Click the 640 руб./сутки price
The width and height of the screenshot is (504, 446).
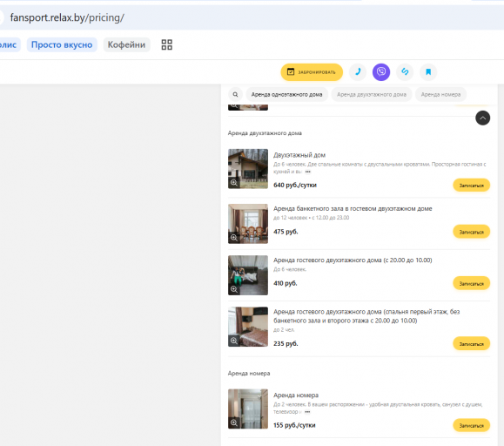click(x=295, y=185)
